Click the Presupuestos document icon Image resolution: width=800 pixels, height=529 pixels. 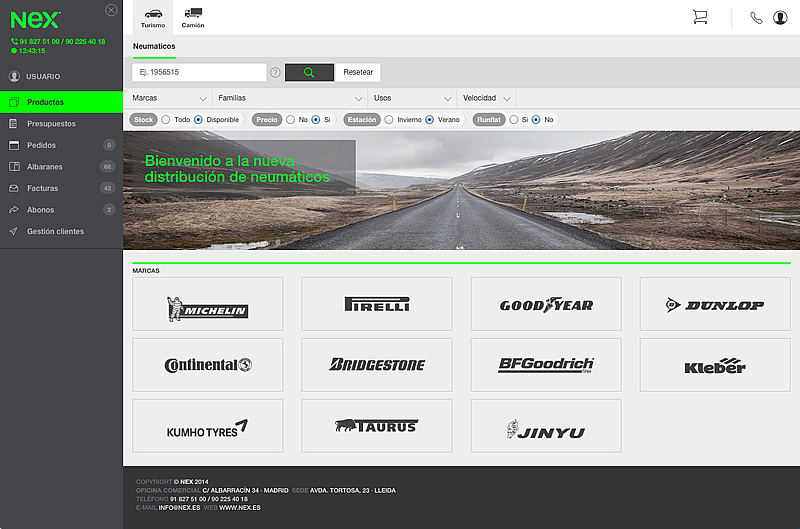tap(13, 124)
